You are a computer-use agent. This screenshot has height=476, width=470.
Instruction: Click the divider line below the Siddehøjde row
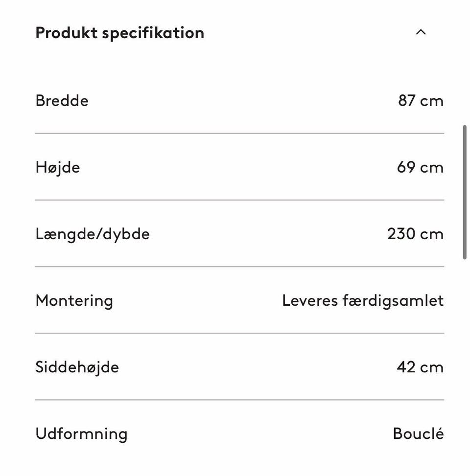point(239,400)
